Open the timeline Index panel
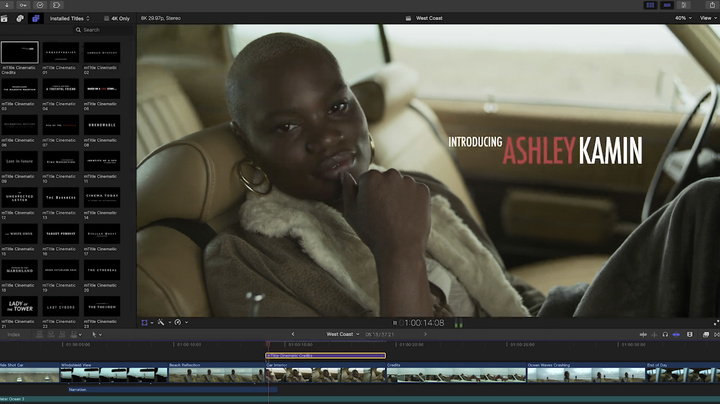This screenshot has width=720, height=404. pyautogui.click(x=14, y=335)
